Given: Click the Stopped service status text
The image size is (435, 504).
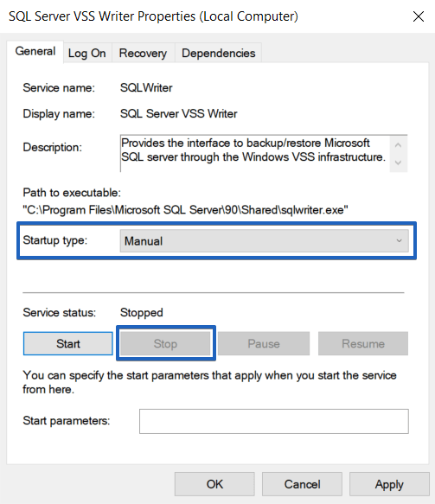Looking at the screenshot, I should pos(142,312).
